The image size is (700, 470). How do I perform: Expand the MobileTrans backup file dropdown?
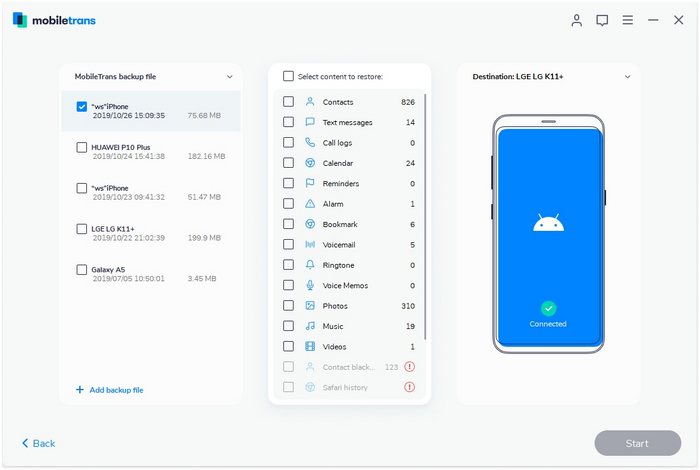[229, 77]
